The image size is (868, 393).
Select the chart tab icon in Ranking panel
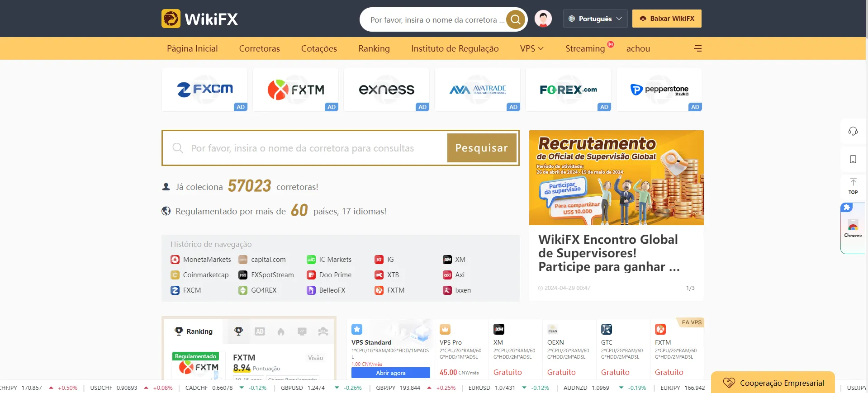[x=302, y=331]
